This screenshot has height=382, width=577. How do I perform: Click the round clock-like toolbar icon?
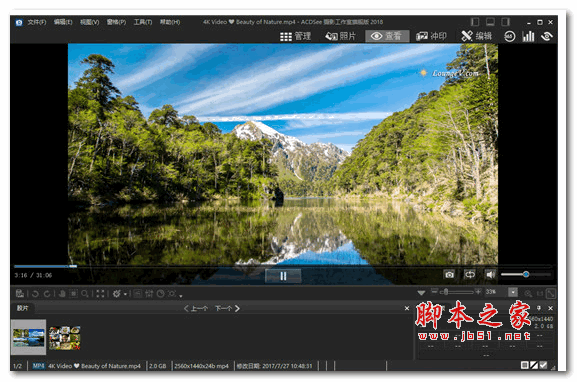[x=160, y=294]
